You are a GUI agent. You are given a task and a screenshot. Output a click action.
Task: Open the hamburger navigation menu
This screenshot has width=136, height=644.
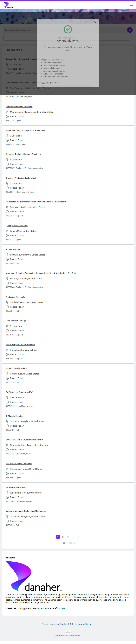pos(131,5)
